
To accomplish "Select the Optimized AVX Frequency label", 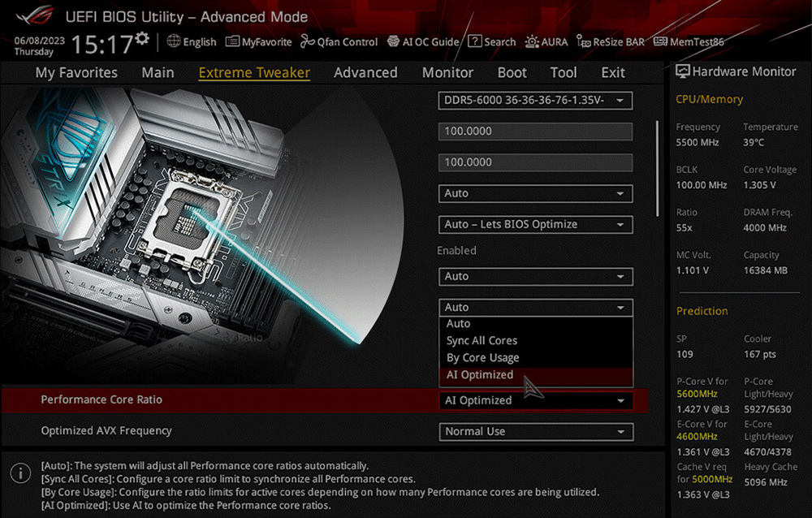I will [x=106, y=431].
